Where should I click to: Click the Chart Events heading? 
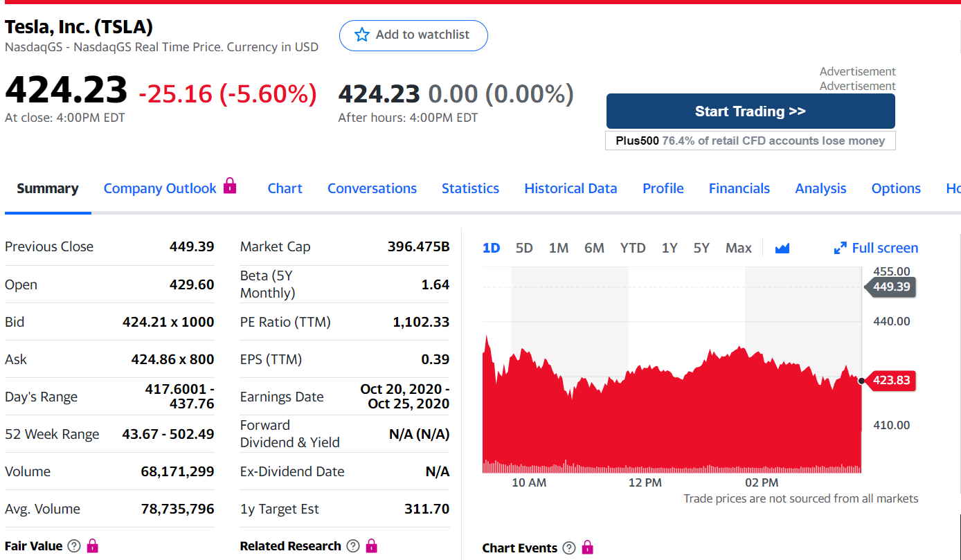point(520,548)
